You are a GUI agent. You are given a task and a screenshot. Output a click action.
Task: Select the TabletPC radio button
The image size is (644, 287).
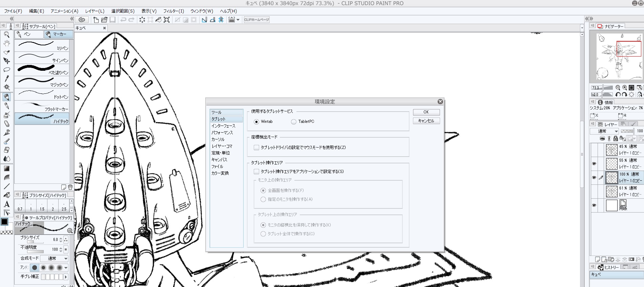(294, 122)
